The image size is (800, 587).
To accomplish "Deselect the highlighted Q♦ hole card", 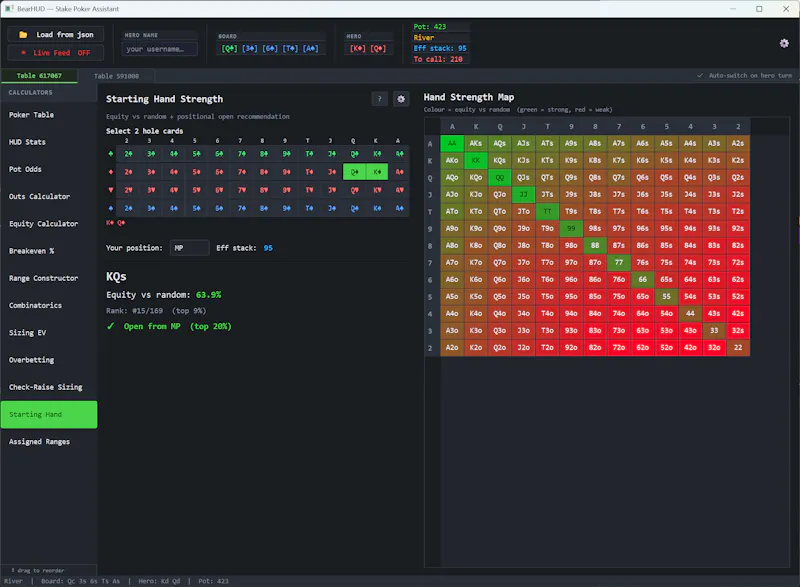I will pos(355,172).
